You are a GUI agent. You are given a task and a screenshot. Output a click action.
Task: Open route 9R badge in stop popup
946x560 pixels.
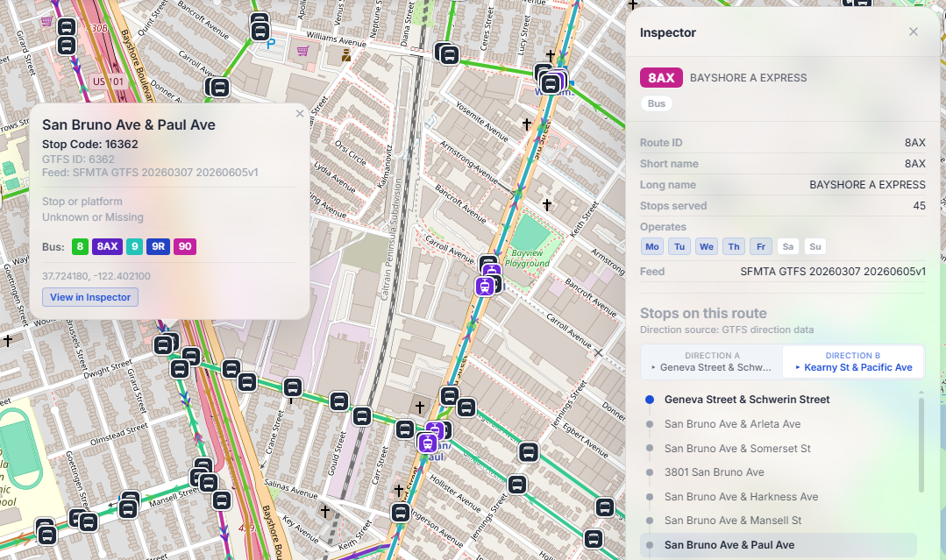[158, 246]
